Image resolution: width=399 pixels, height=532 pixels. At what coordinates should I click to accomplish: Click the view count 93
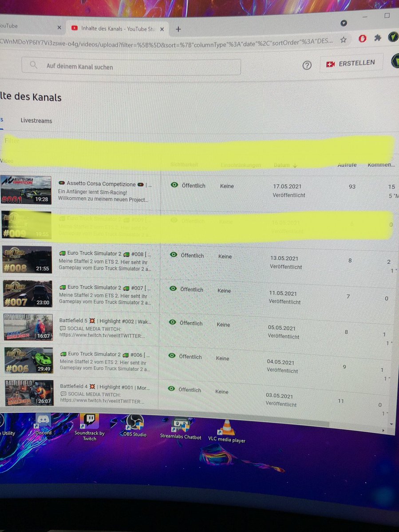tap(352, 187)
